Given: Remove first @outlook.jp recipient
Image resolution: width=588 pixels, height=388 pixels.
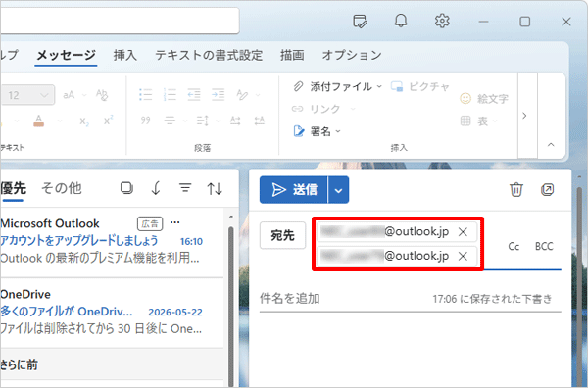Looking at the screenshot, I should (464, 232).
